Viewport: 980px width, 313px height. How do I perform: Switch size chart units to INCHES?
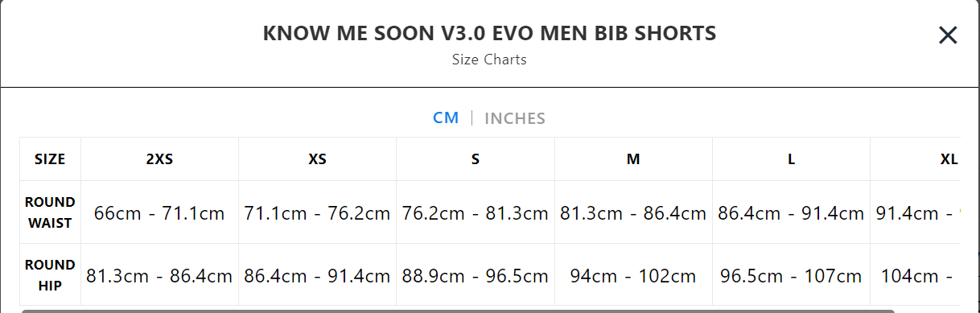pos(515,118)
